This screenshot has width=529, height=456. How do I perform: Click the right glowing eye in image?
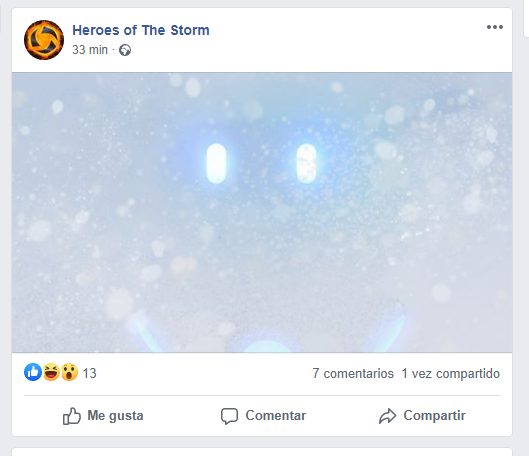306,164
